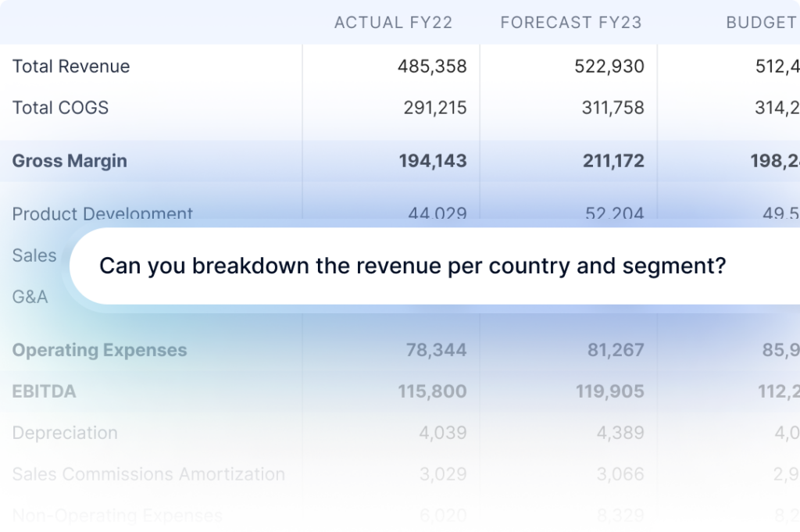800x532 pixels.
Task: Click Total Revenue Actual FY22 cell 485,358
Action: [x=432, y=66]
